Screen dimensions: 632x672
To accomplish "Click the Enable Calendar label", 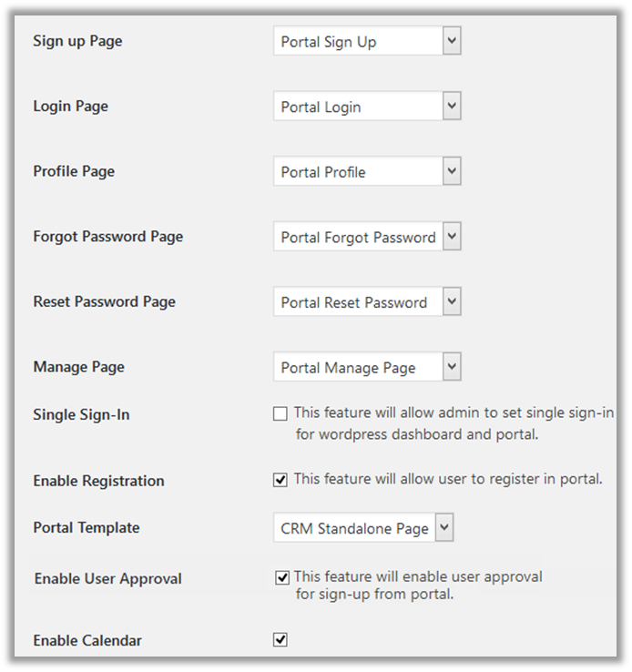I will (x=87, y=641).
